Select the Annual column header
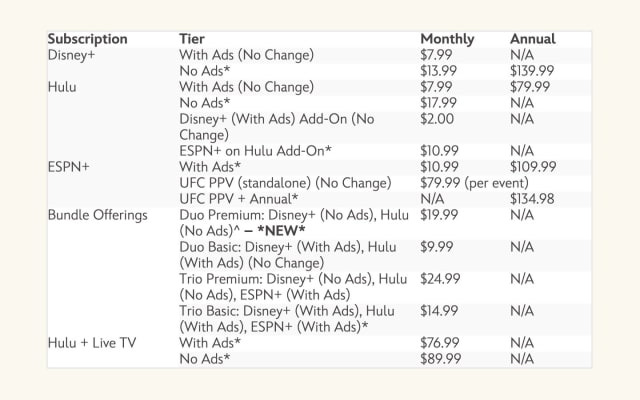 click(532, 39)
